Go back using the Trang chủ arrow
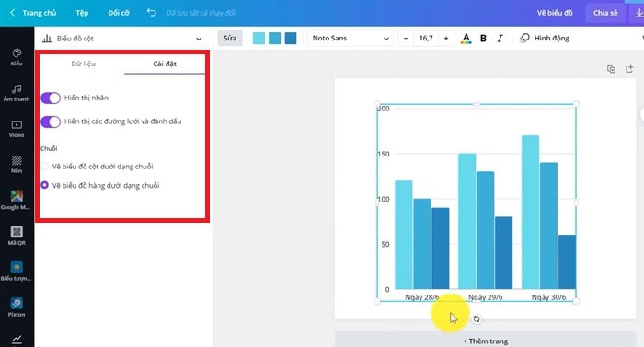The width and height of the screenshot is (644, 347). (x=12, y=13)
